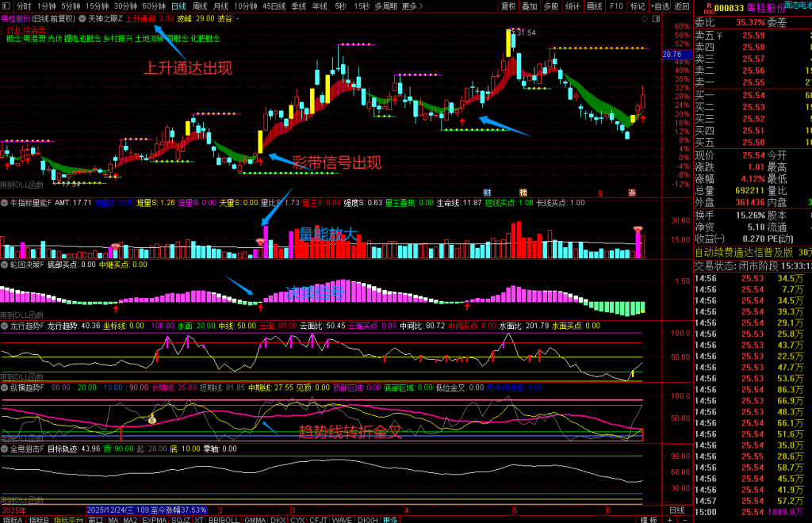Image resolution: width=812 pixels, height=523 pixels.
Task: Click the money bag icon in 纵横趋势 panel
Action: click(151, 419)
